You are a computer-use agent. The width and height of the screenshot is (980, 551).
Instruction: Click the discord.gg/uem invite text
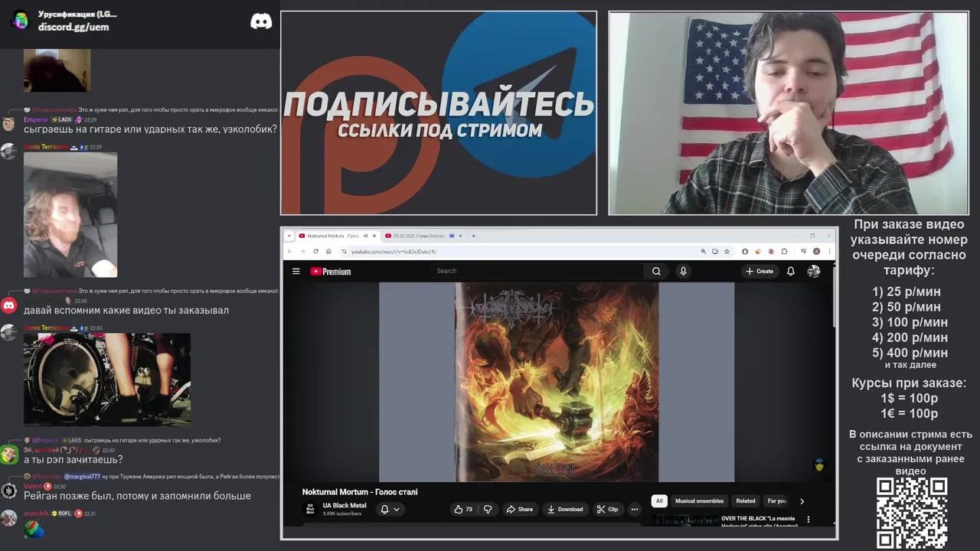[x=73, y=27]
